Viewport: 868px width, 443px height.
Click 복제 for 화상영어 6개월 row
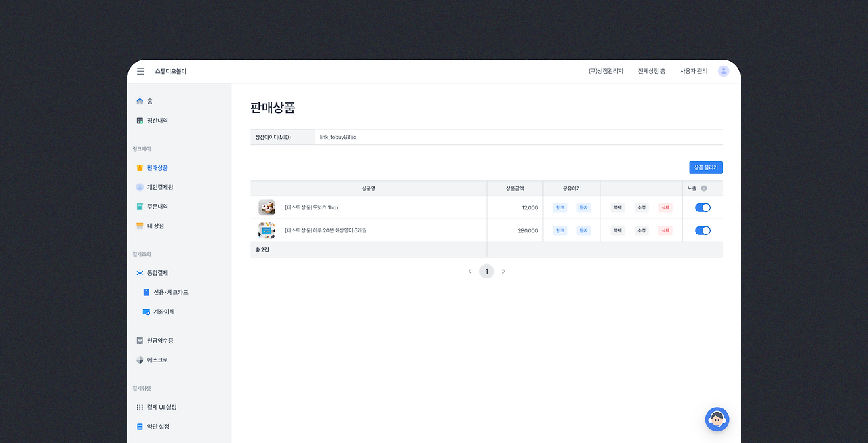coord(618,230)
